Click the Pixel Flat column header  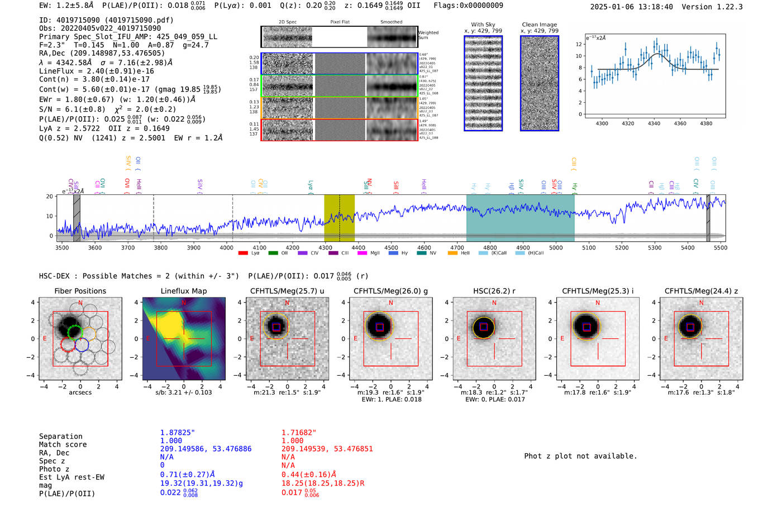[x=340, y=22]
